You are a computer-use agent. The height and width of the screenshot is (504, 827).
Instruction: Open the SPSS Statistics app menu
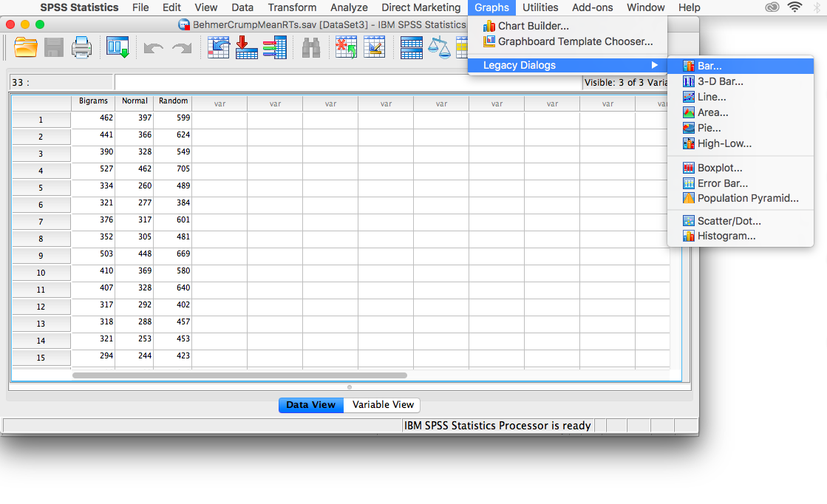[x=79, y=7]
